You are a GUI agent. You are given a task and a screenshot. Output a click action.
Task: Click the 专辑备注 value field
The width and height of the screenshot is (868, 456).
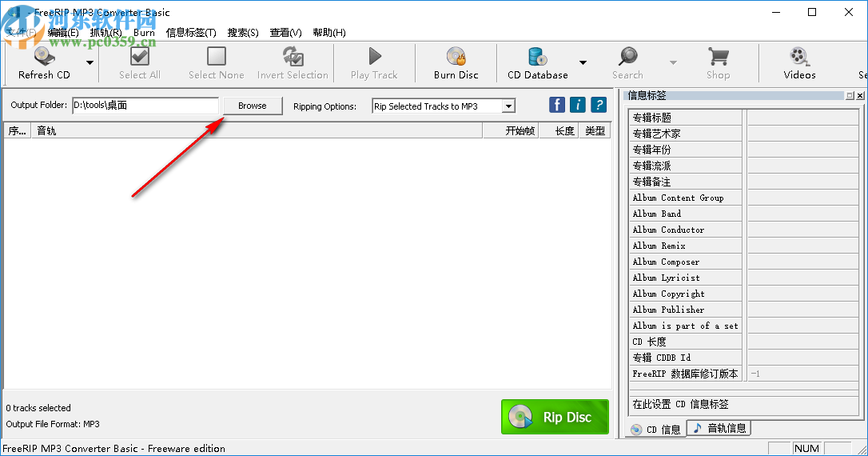(802, 182)
